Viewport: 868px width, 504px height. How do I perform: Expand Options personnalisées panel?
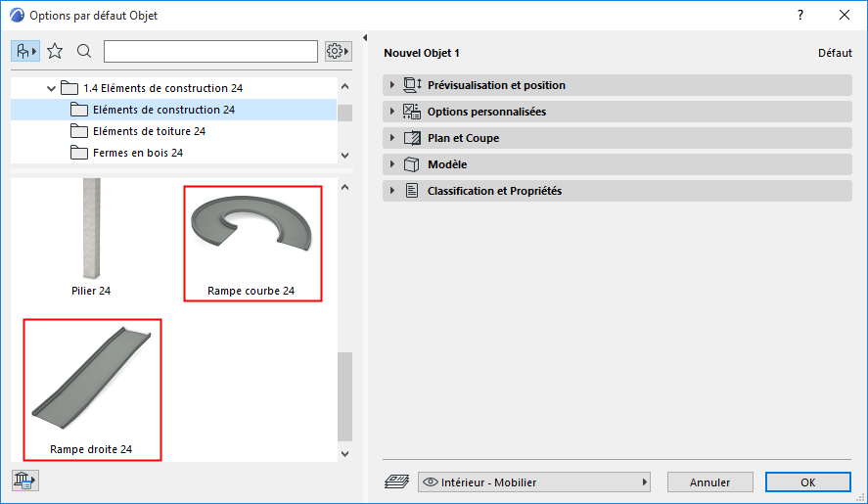coord(617,112)
